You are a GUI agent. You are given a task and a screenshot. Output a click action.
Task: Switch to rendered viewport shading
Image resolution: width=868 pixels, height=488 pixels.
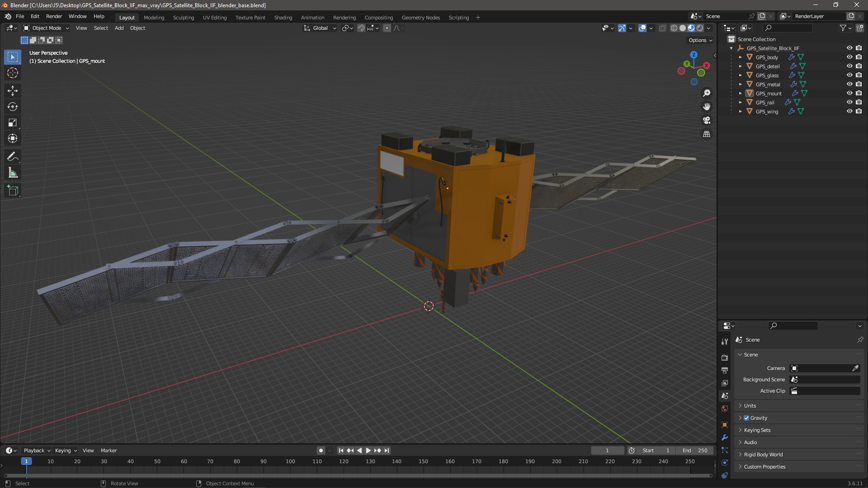tap(700, 28)
